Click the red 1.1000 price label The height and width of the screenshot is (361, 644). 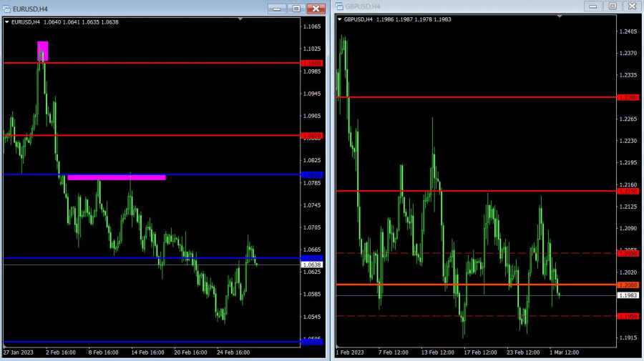coord(312,63)
